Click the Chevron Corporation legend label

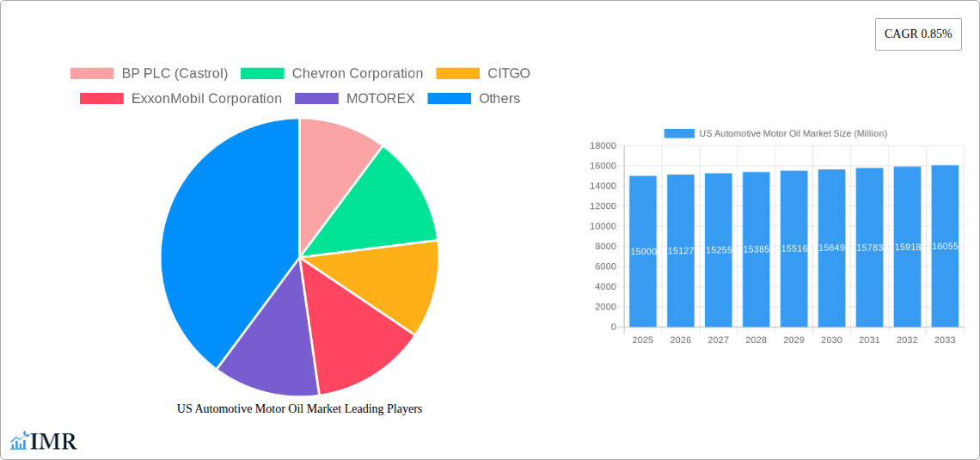tap(358, 74)
